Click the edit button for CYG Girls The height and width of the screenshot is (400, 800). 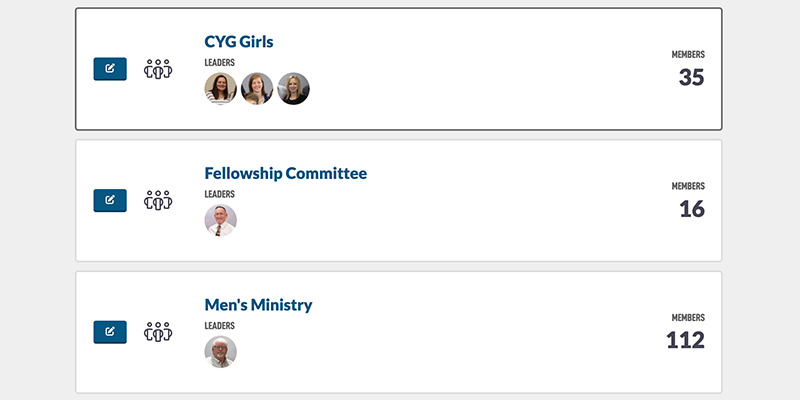[110, 69]
